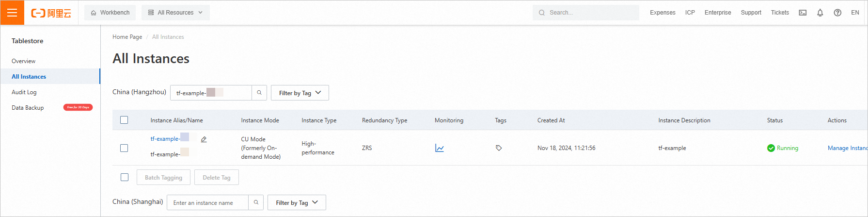The image size is (868, 217).
Task: Click Hangzhou instance search magnifier button
Action: click(x=259, y=93)
